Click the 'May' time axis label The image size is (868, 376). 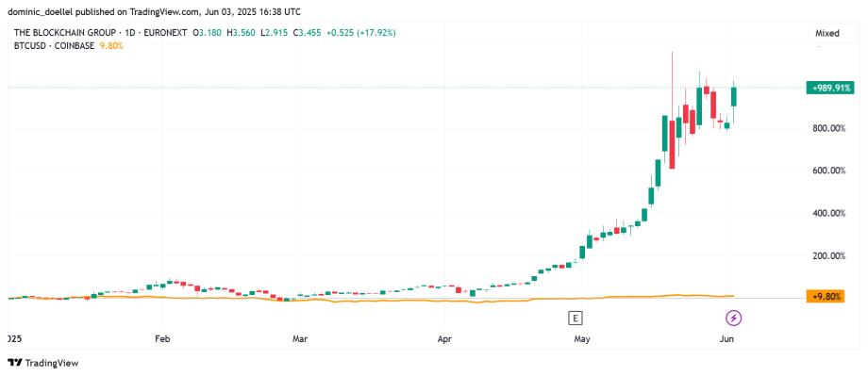[582, 338]
